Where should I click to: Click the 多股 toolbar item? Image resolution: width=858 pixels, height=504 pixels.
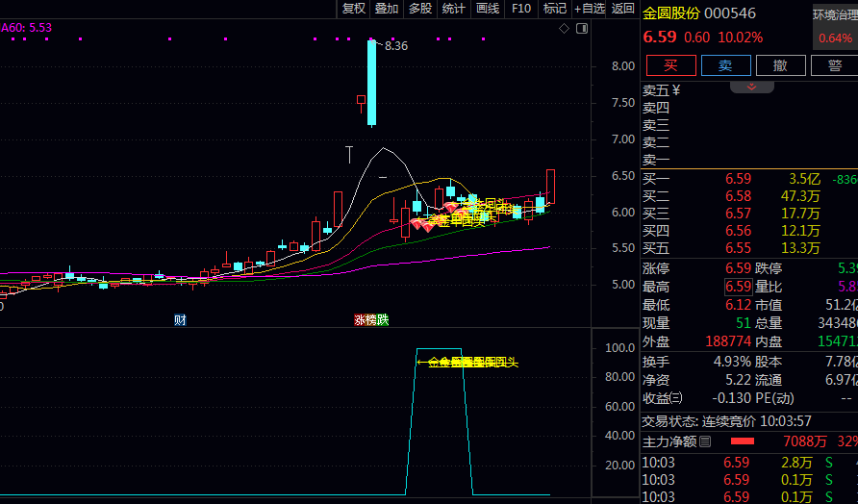pyautogui.click(x=420, y=9)
